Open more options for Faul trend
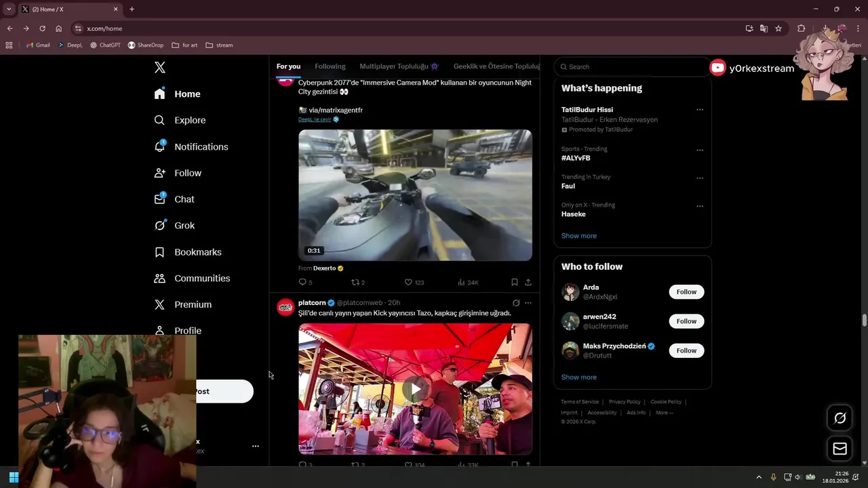This screenshot has height=488, width=868. point(700,178)
